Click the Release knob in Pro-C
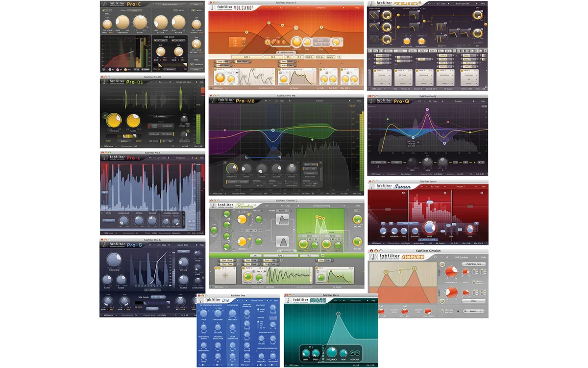This screenshot has width=588, height=368. pos(179,21)
